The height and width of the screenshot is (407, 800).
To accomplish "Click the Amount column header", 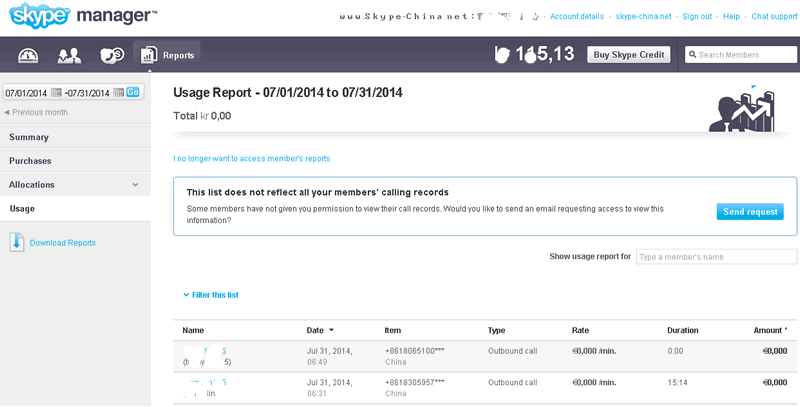I will 770,330.
